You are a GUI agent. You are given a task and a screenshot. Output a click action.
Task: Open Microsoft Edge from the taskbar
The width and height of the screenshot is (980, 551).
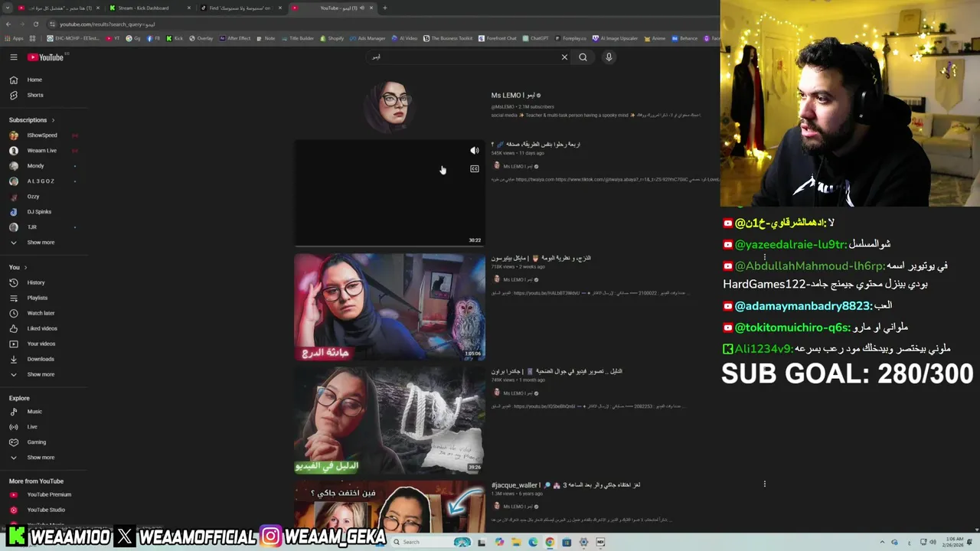click(x=533, y=543)
